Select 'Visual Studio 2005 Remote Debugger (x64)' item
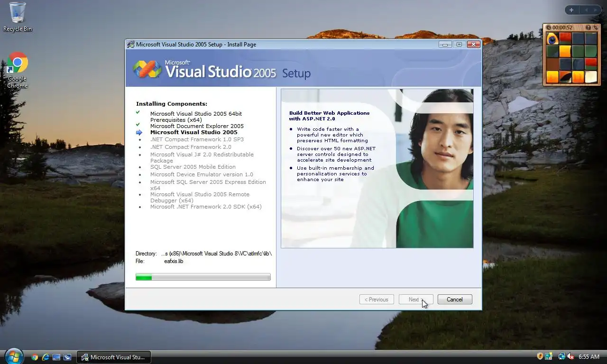 pos(200,197)
